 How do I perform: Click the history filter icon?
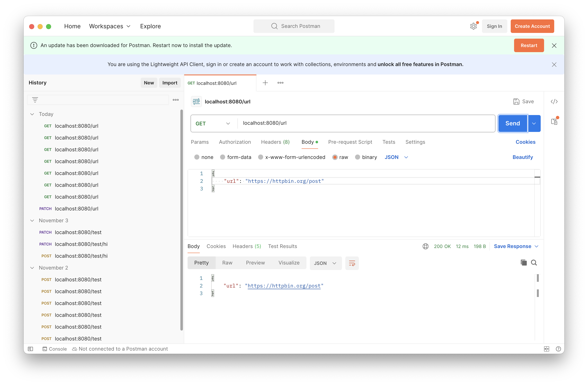[35, 100]
